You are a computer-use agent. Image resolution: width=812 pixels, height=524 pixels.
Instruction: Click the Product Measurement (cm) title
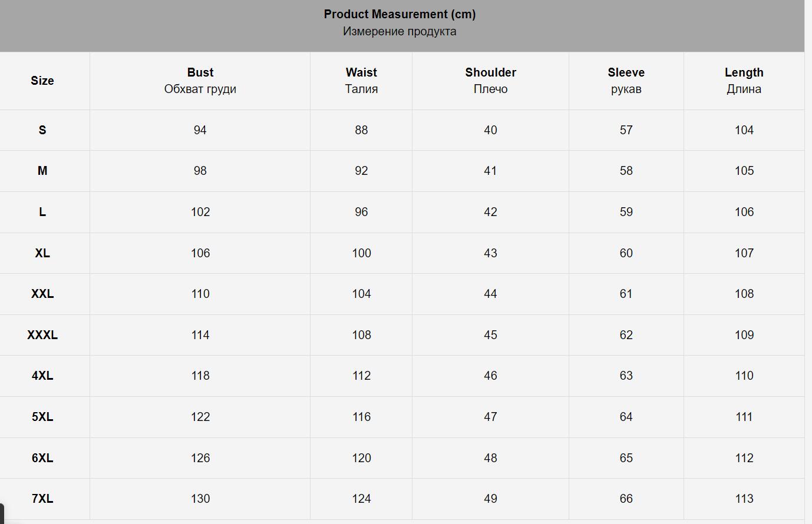400,14
